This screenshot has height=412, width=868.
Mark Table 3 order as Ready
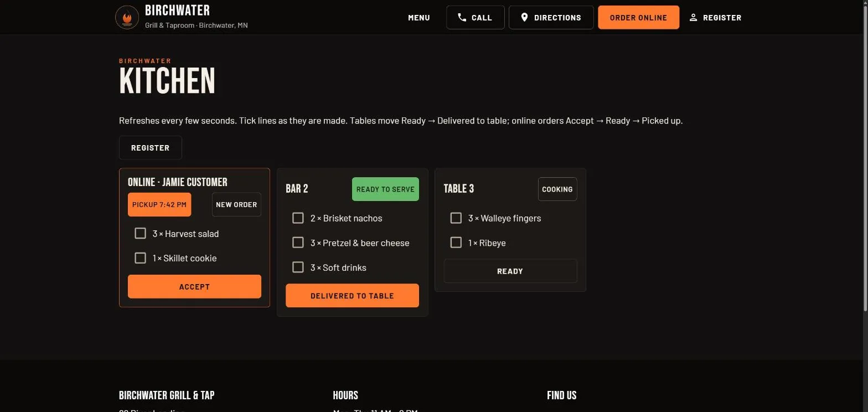point(510,271)
